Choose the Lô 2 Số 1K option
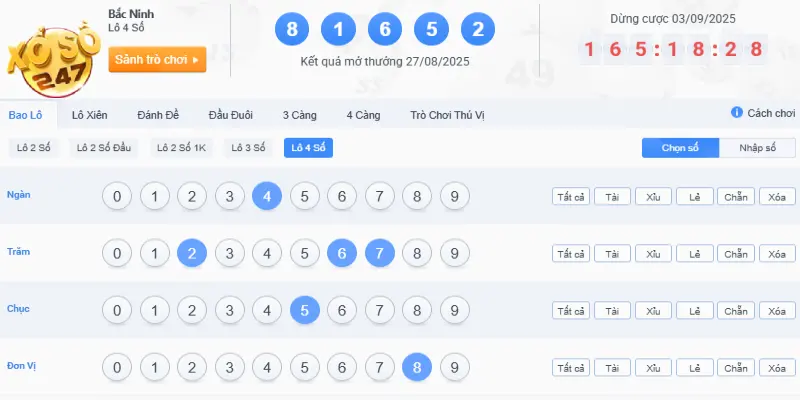The width and height of the screenshot is (800, 400). (x=182, y=148)
